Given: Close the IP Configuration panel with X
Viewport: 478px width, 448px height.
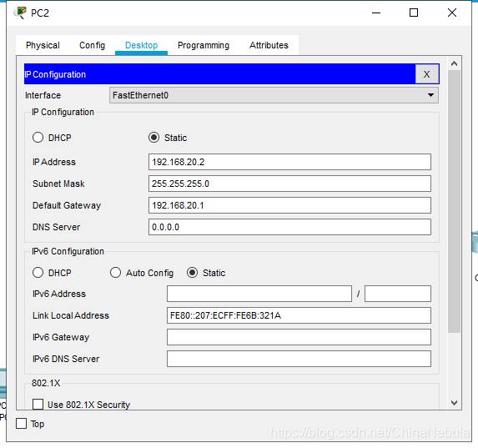Looking at the screenshot, I should point(427,73).
